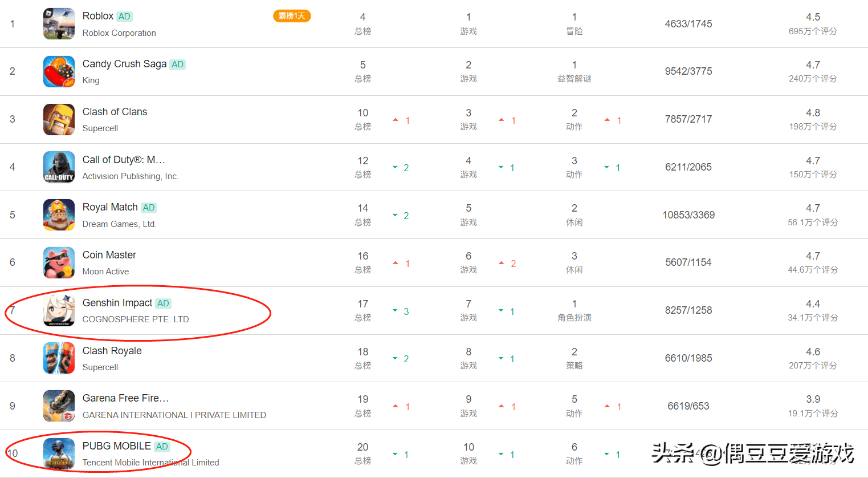868x478 pixels.
Task: Open the Clash of Clans title link
Action: pos(115,112)
